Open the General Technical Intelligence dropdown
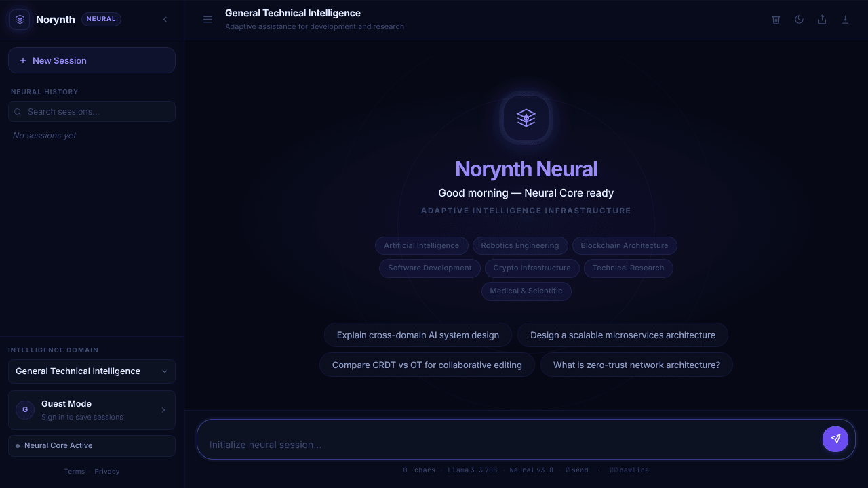The image size is (868, 488). point(92,371)
